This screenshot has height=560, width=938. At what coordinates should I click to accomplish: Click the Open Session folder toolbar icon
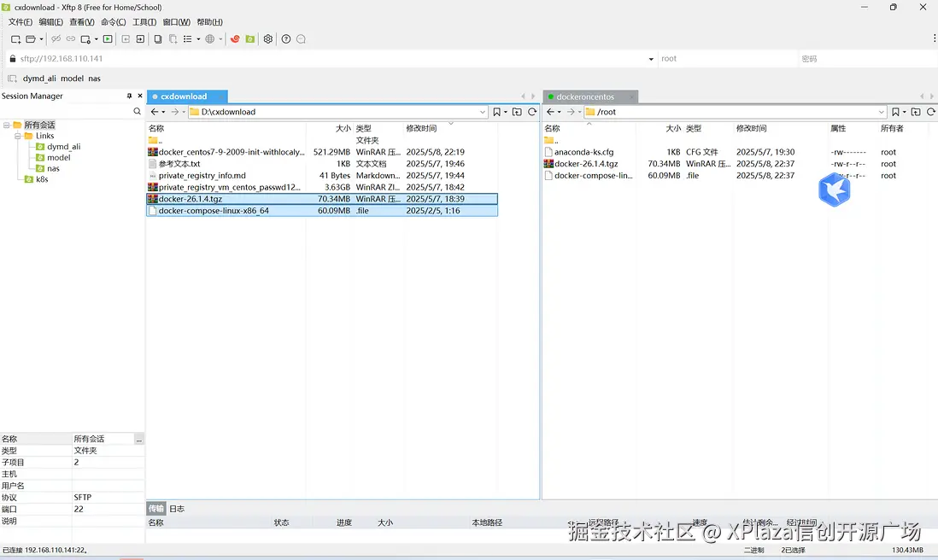31,39
